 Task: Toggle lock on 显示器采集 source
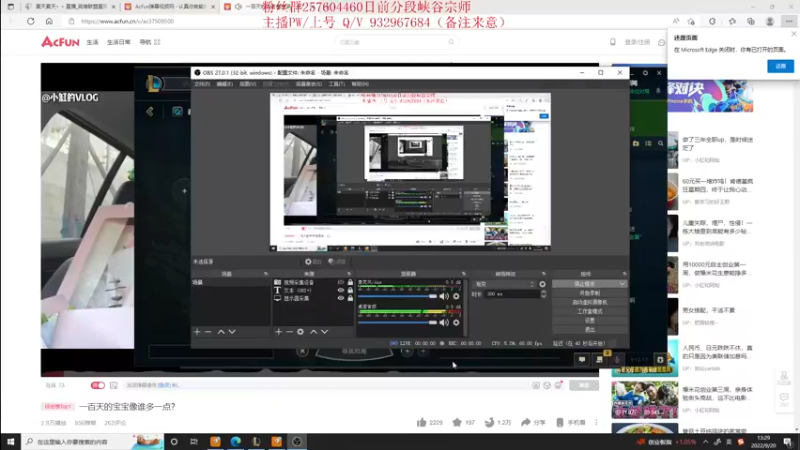pos(350,298)
